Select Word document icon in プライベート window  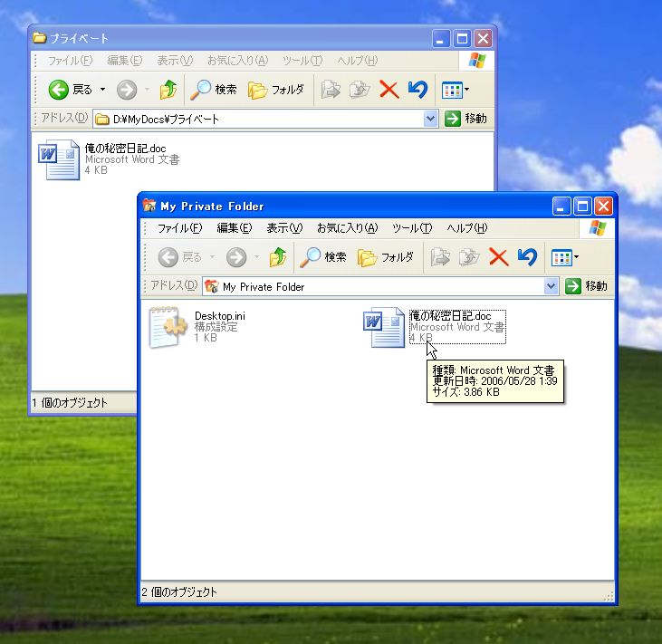point(59,159)
